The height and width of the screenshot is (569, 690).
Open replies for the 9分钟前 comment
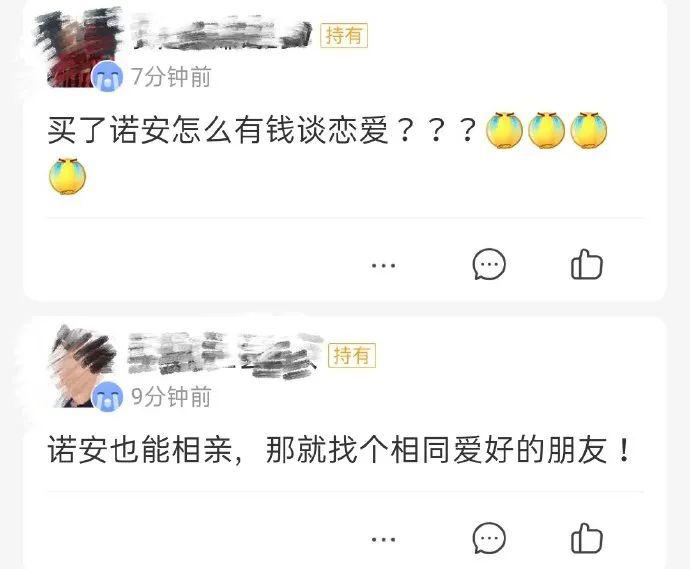tap(489, 538)
